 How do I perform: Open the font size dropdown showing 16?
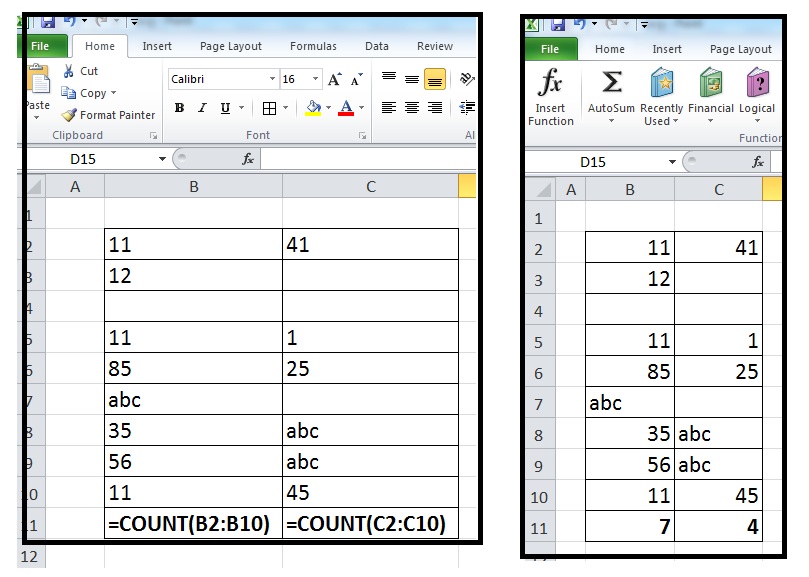[x=314, y=79]
